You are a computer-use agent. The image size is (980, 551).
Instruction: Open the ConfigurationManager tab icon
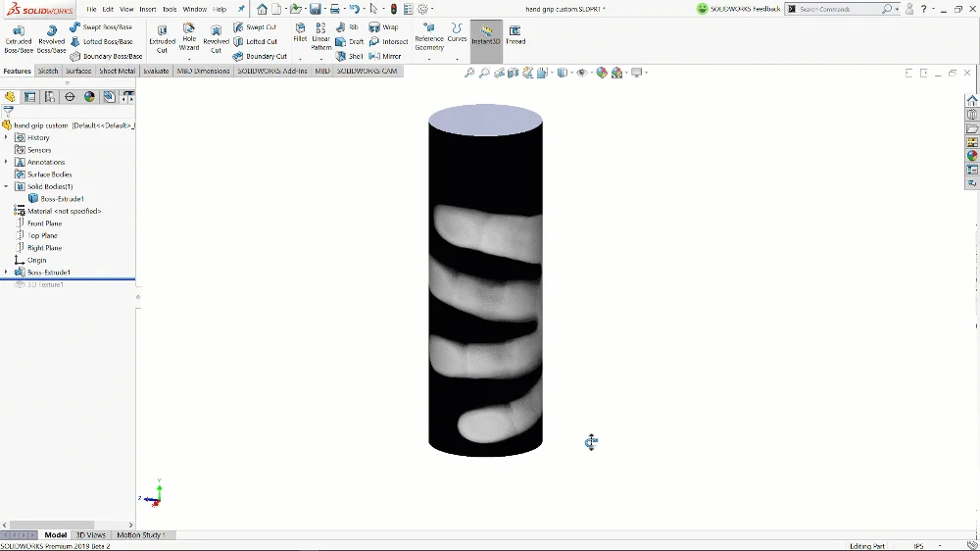pyautogui.click(x=50, y=97)
